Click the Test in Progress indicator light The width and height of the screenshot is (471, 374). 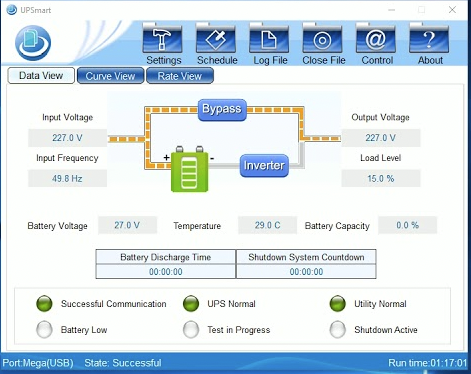[191, 329]
